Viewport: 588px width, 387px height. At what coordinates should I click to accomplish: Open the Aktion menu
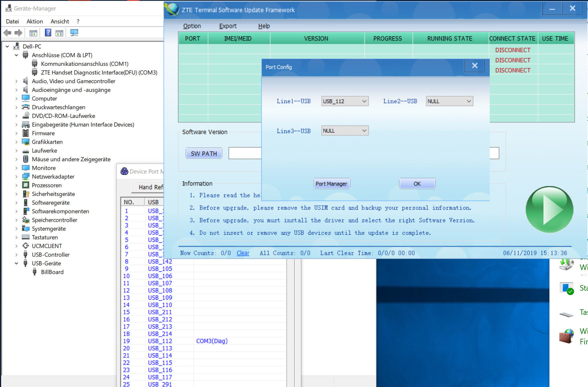point(35,21)
